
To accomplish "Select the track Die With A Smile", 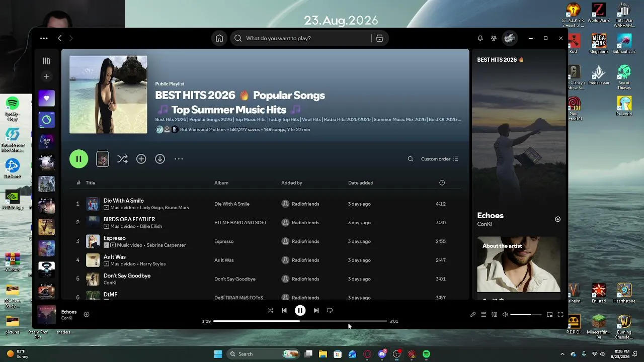I will [x=124, y=201].
